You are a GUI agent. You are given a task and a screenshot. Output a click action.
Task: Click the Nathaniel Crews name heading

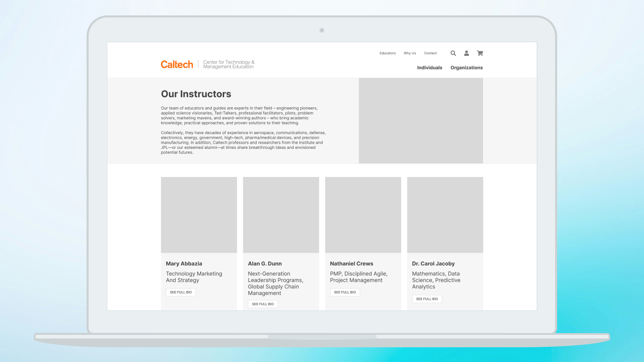(352, 264)
